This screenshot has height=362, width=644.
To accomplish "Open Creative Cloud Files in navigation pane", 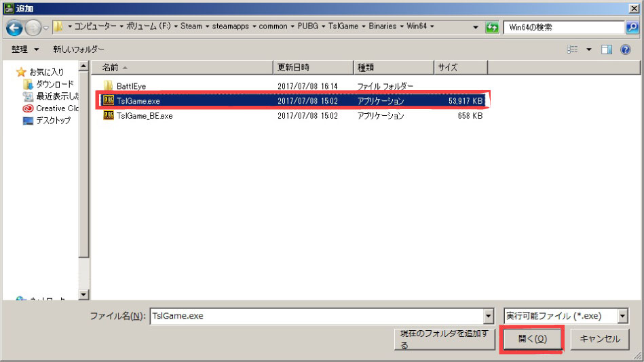I will coord(57,108).
